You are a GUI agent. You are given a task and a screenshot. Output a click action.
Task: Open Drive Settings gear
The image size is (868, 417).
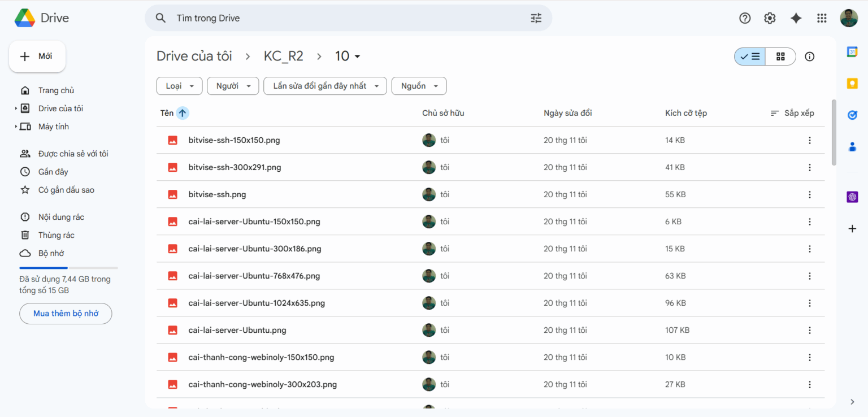[x=770, y=18]
